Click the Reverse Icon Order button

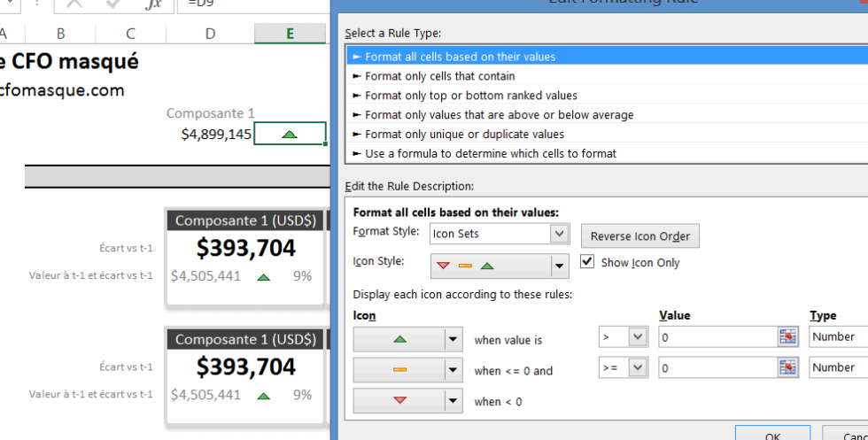[639, 236]
